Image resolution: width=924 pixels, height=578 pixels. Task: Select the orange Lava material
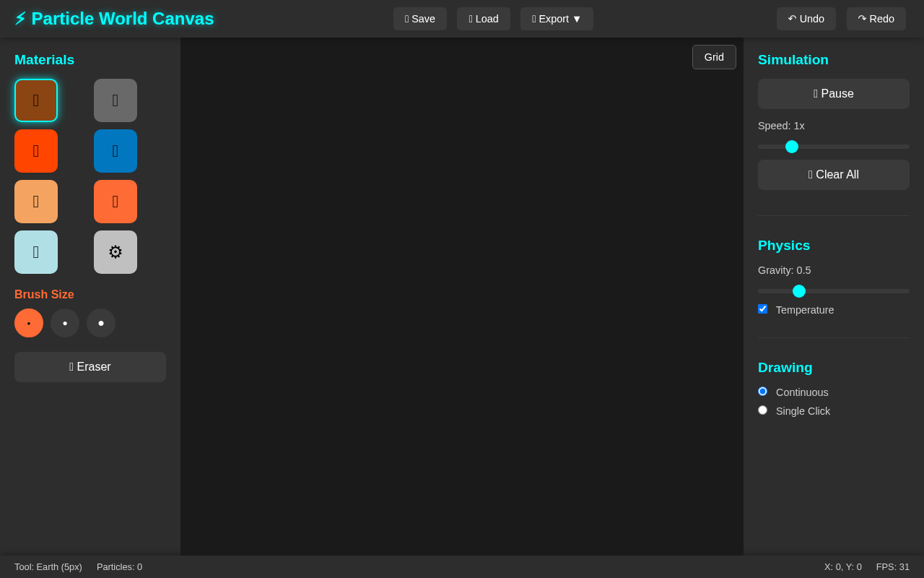click(115, 202)
